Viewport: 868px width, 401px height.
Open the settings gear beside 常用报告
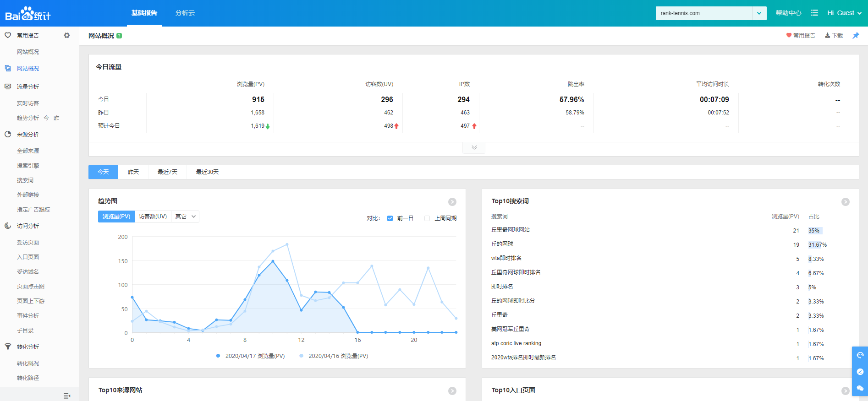click(x=67, y=35)
